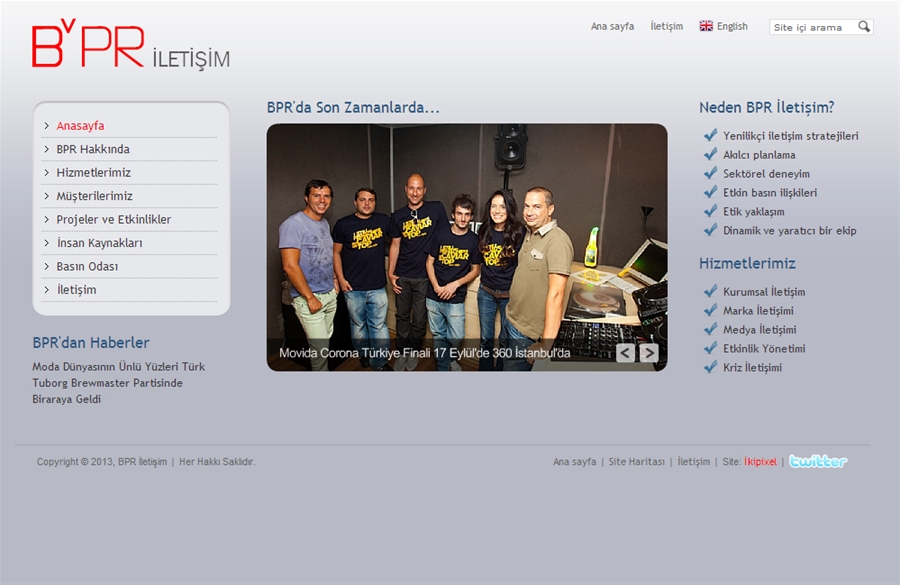Open Hizmetlerimiz in the sidebar menu

pyautogui.click(x=94, y=173)
